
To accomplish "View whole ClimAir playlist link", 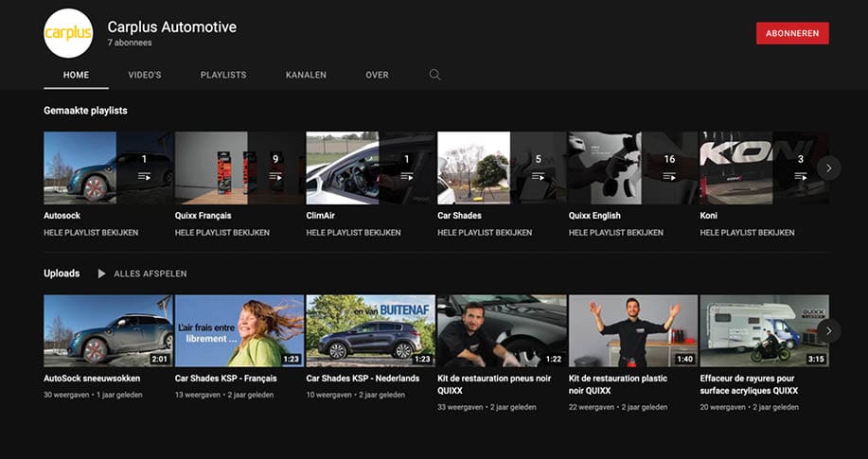I will [x=353, y=233].
